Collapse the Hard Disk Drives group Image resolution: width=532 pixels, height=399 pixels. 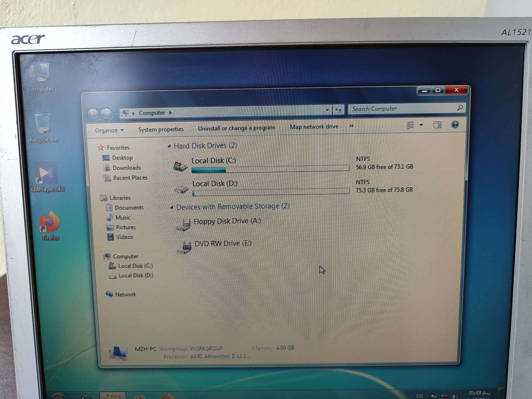pos(169,146)
